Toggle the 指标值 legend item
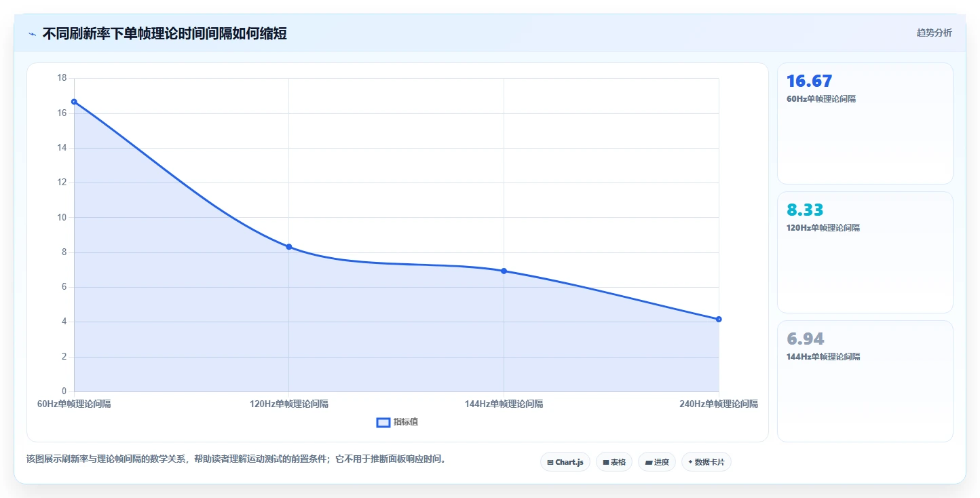The width and height of the screenshot is (980, 498). coord(397,422)
